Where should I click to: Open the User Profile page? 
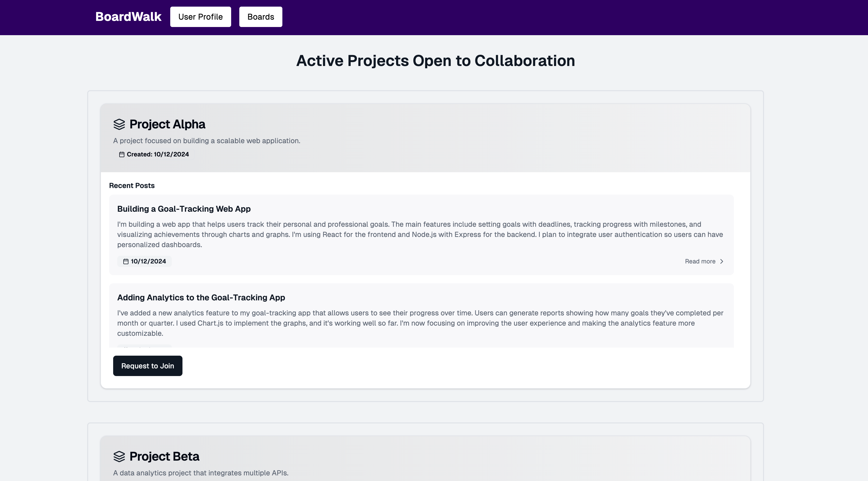[200, 17]
